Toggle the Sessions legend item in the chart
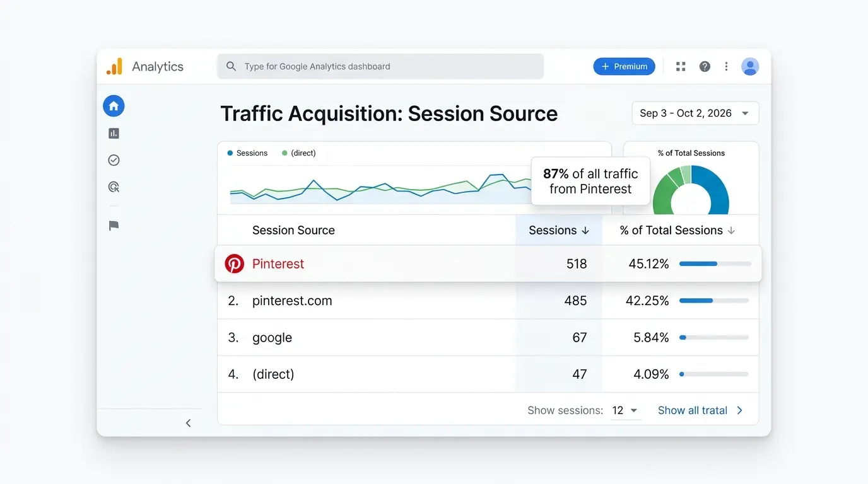This screenshot has height=484, width=868. (x=247, y=153)
